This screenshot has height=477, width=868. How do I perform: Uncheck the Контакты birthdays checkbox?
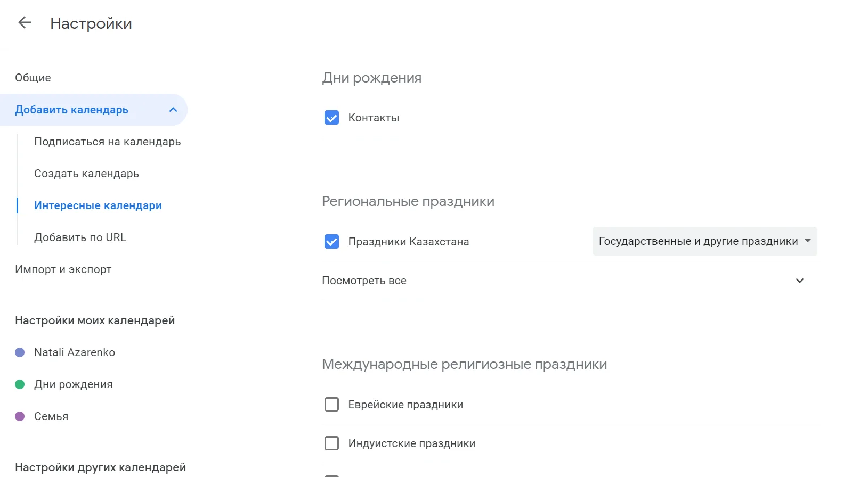pos(331,118)
